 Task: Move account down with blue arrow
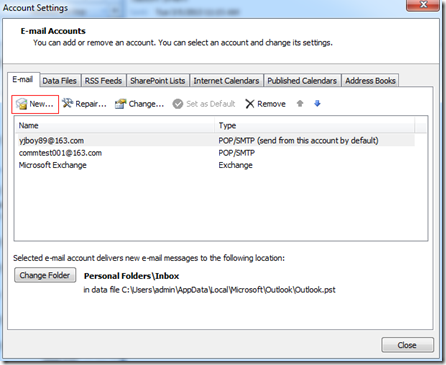click(317, 104)
